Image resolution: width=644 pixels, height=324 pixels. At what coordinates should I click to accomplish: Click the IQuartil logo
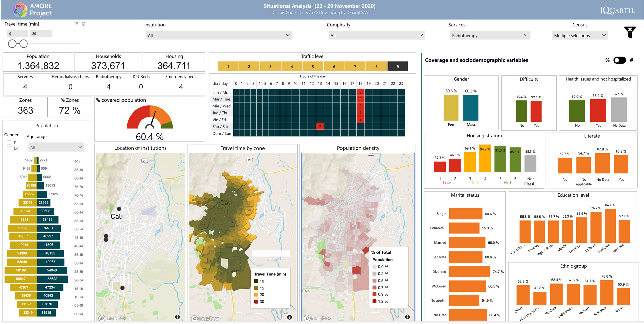[x=617, y=10]
